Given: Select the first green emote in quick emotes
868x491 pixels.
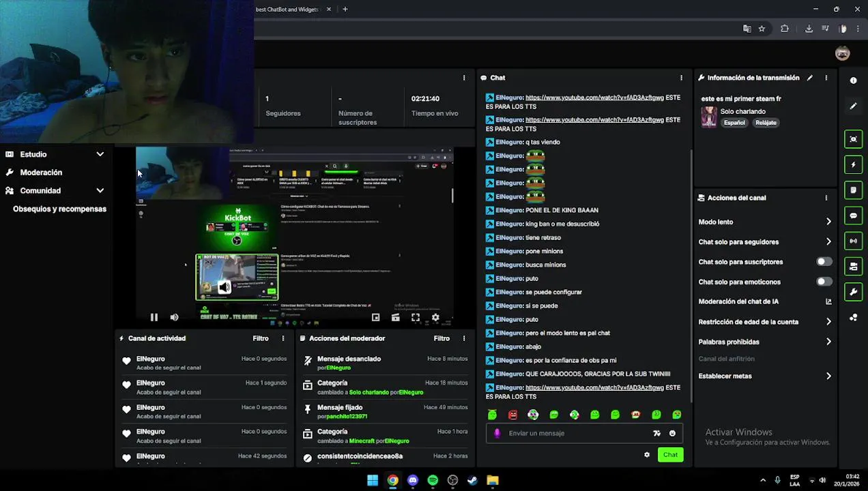Looking at the screenshot, I should pos(492,415).
